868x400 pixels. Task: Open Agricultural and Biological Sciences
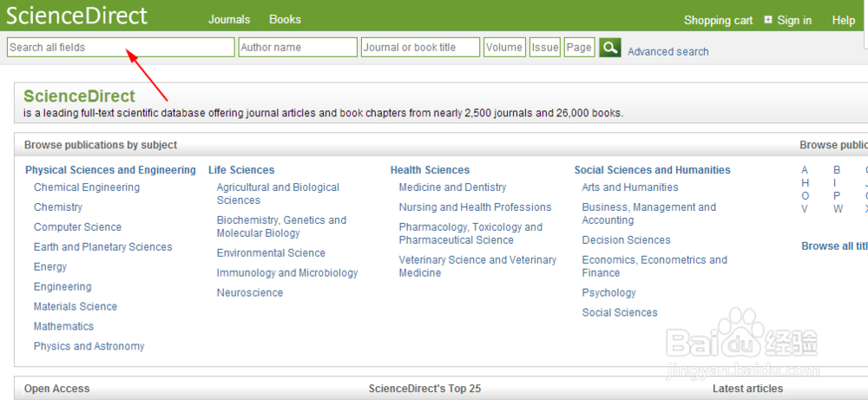pos(278,193)
